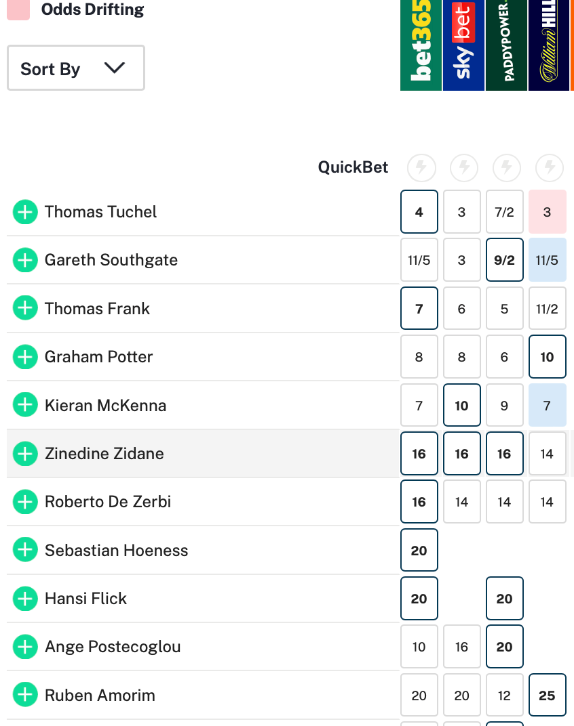Toggle QuickBet lightning for bet365 column
This screenshot has width=574, height=726.
click(x=421, y=167)
